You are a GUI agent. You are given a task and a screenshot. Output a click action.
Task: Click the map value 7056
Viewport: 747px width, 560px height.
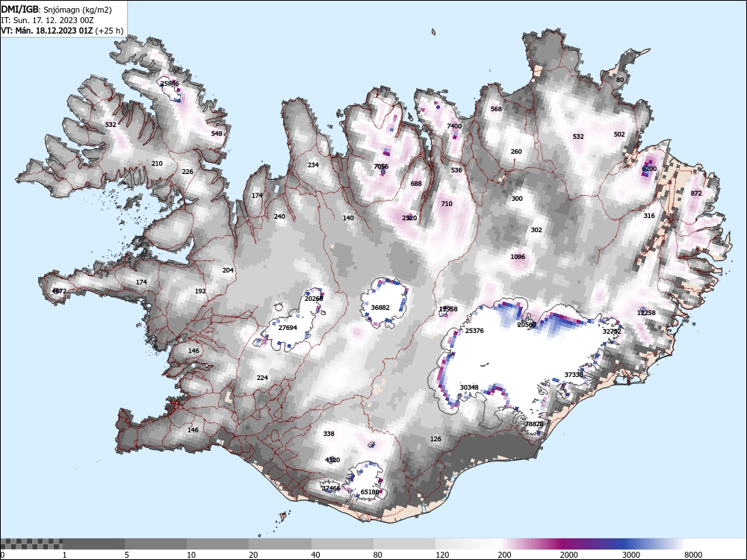[381, 167]
